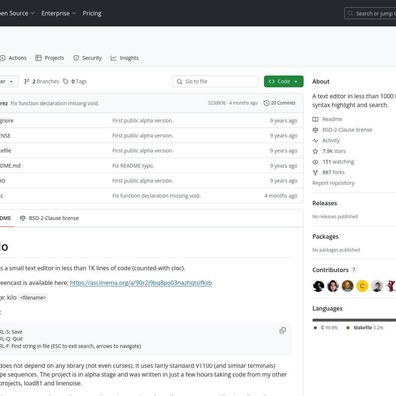Image resolution: width=396 pixels, height=396 pixels.
Task: Open the third contributor avatar
Action: 348,286
